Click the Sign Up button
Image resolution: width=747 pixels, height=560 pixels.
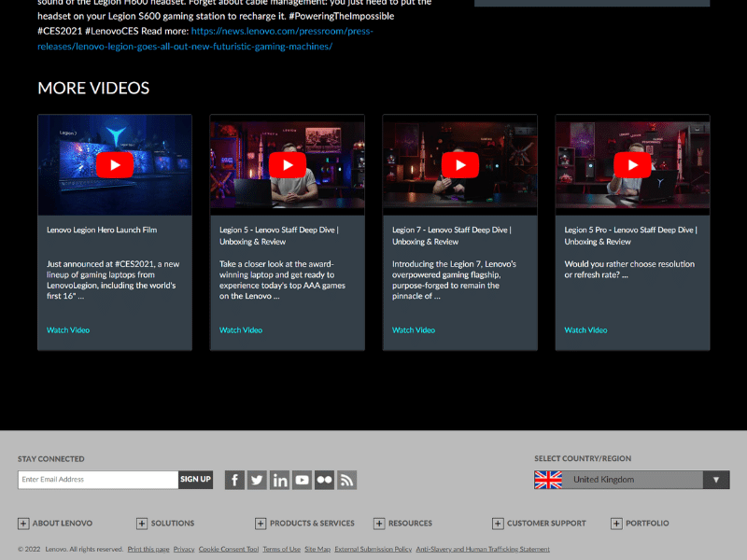point(195,480)
